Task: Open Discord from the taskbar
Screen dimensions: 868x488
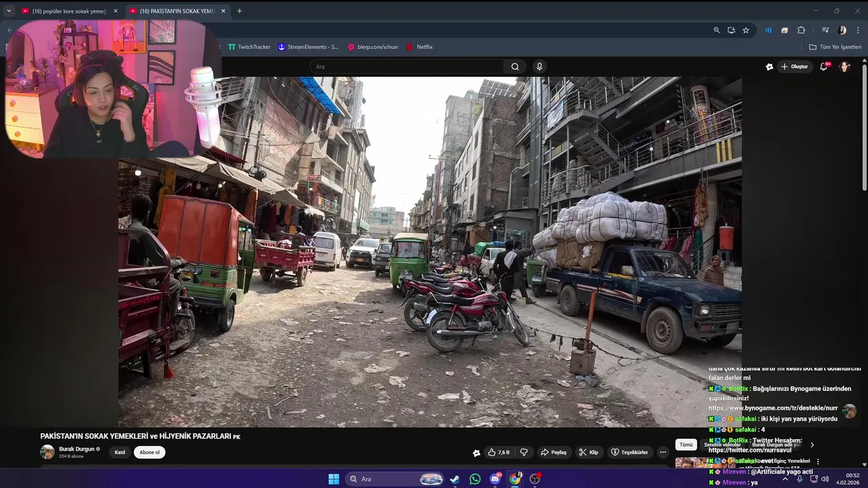Action: (x=495, y=479)
